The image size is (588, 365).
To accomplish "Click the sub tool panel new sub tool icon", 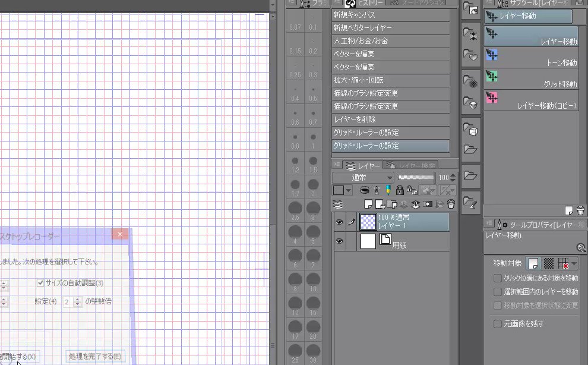I will click(569, 210).
